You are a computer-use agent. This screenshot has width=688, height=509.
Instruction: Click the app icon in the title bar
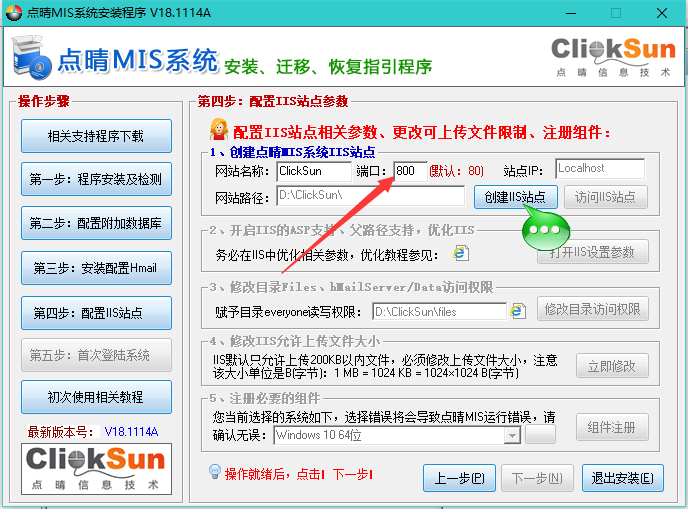click(14, 13)
